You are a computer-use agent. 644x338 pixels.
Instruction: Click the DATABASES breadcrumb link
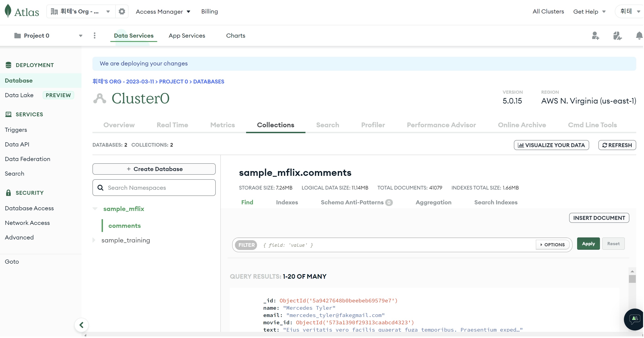[209, 81]
